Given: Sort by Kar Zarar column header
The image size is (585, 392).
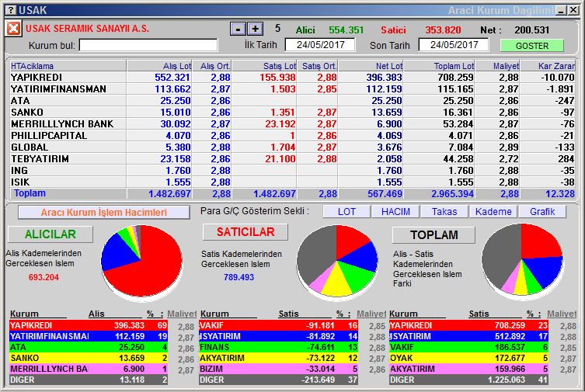Looking at the screenshot, I should pos(548,66).
